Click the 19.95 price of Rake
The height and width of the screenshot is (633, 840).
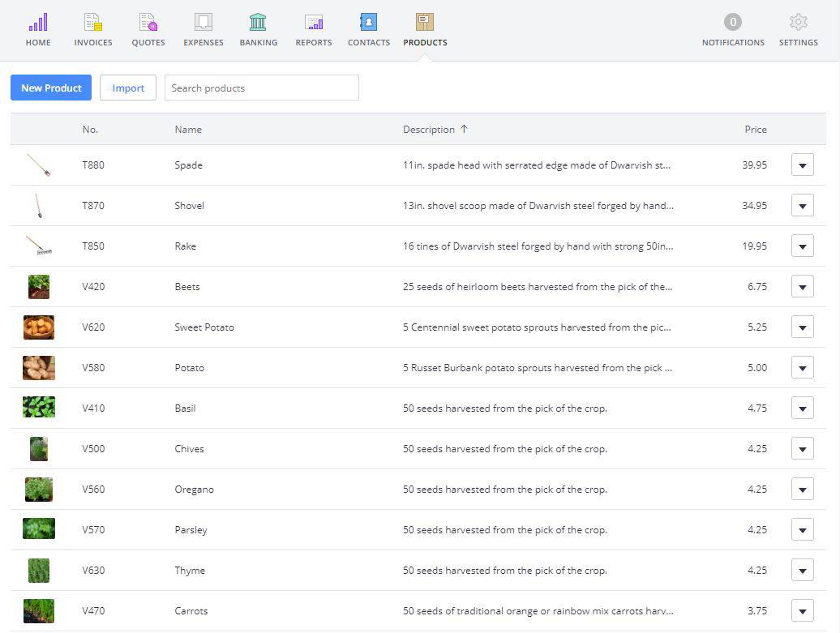pyautogui.click(x=754, y=246)
